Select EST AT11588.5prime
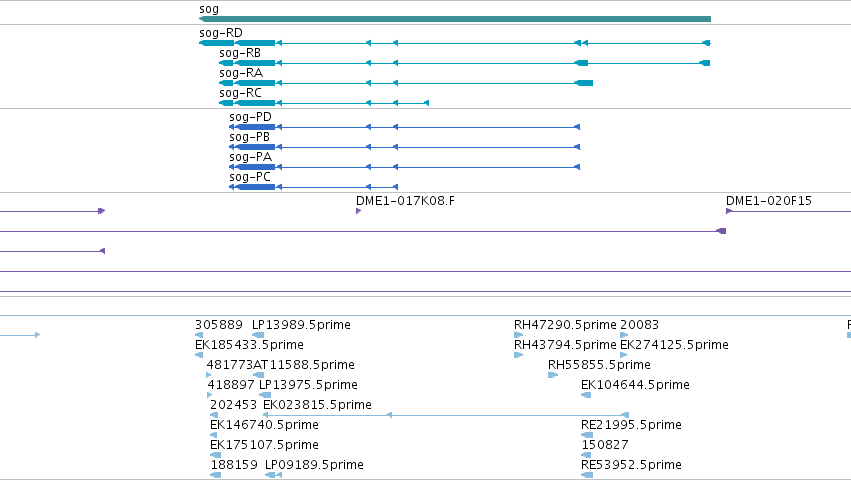Viewport: 851px width, 480px height. click(x=304, y=365)
